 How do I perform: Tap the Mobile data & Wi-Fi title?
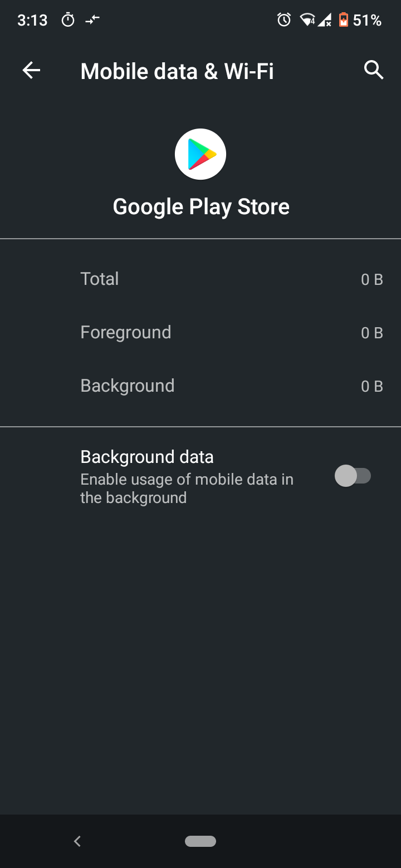(x=177, y=71)
